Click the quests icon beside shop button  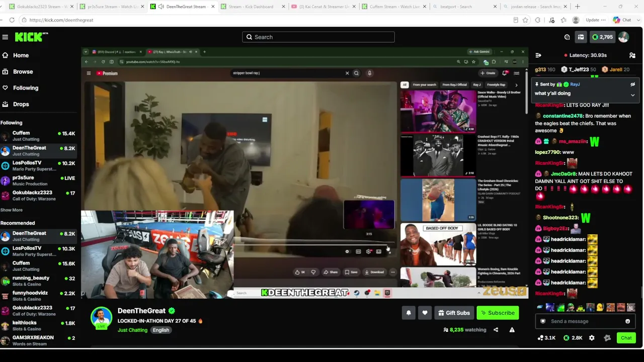(567, 37)
